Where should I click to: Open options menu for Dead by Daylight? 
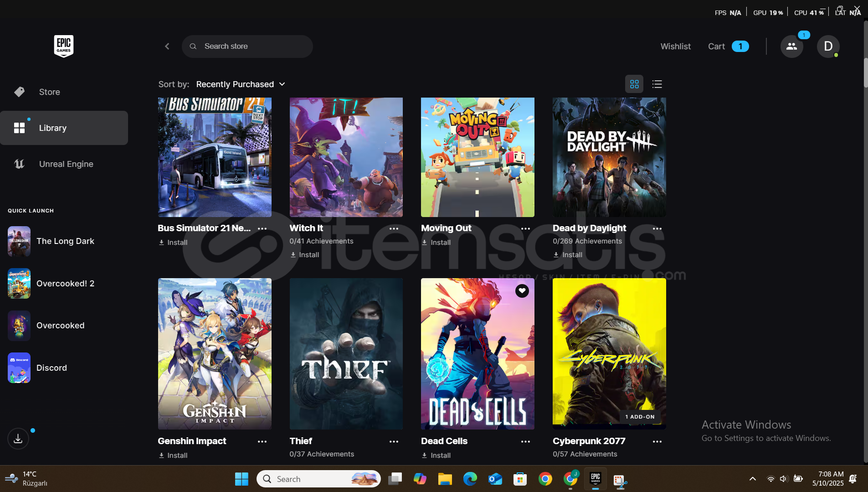[x=657, y=229]
